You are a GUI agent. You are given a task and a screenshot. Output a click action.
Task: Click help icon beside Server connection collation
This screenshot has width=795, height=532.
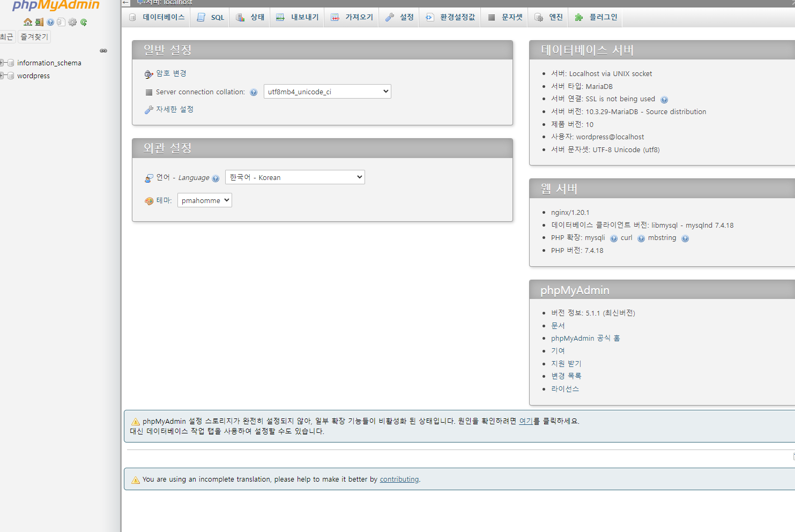pyautogui.click(x=254, y=92)
